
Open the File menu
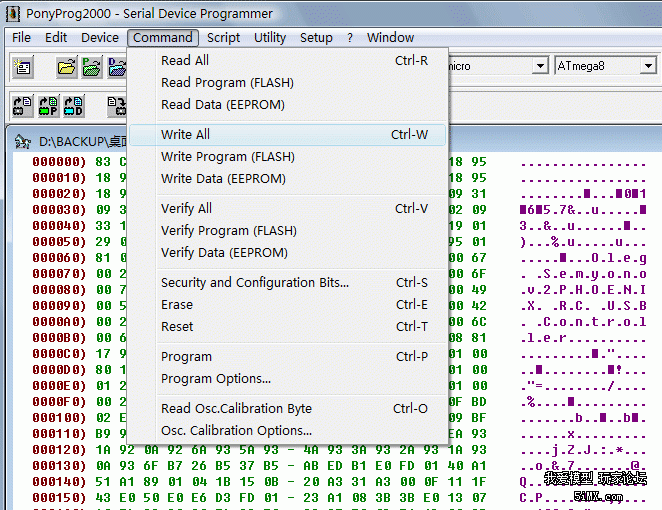(x=21, y=38)
